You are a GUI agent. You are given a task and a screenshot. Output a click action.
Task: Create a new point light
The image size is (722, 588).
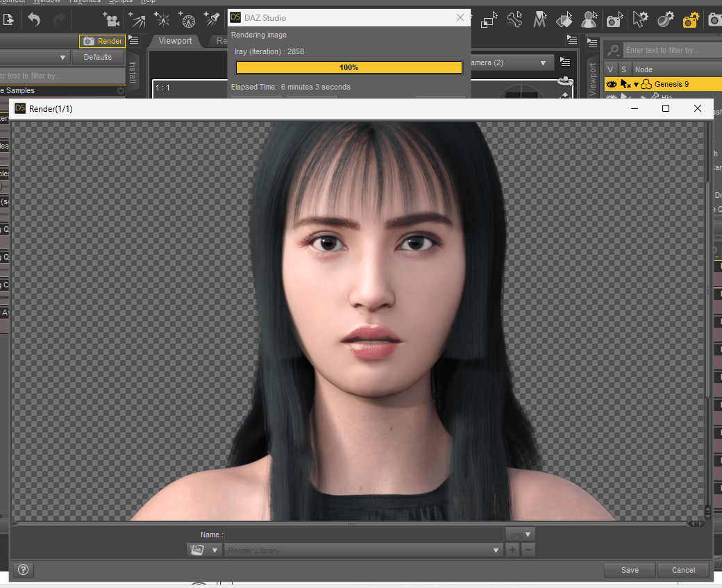tap(162, 20)
